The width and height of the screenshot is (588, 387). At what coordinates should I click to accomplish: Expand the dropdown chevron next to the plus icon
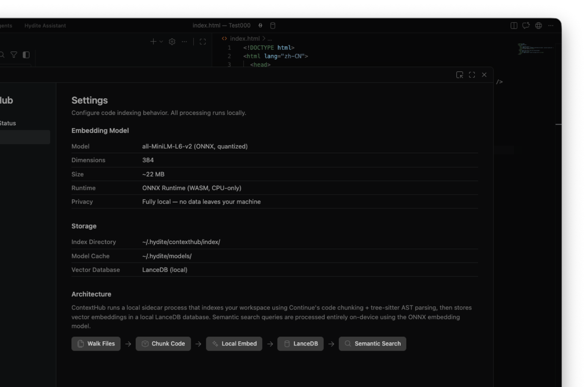[161, 42]
